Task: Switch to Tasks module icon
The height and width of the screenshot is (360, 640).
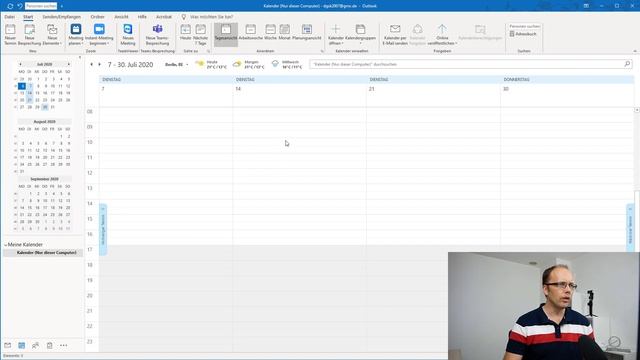Action: 49,345
